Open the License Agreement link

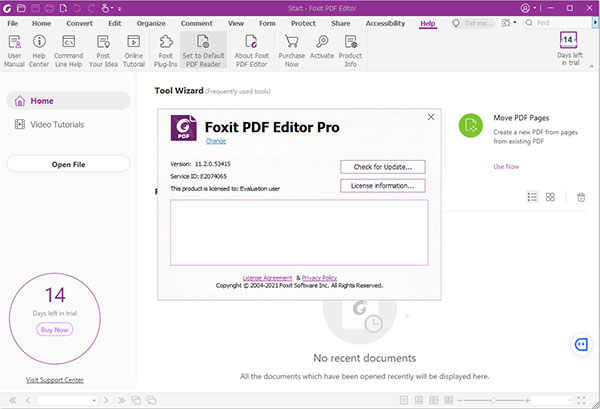(267, 278)
